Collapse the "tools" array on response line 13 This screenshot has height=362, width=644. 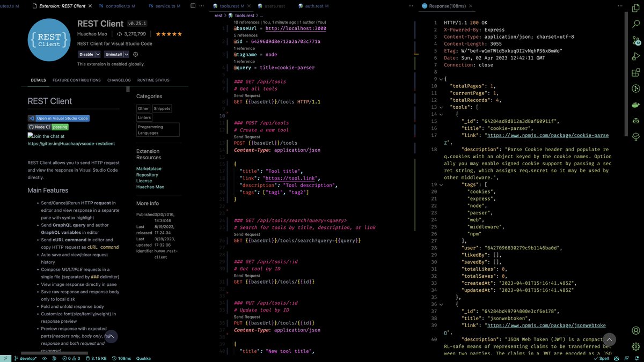coord(441,107)
